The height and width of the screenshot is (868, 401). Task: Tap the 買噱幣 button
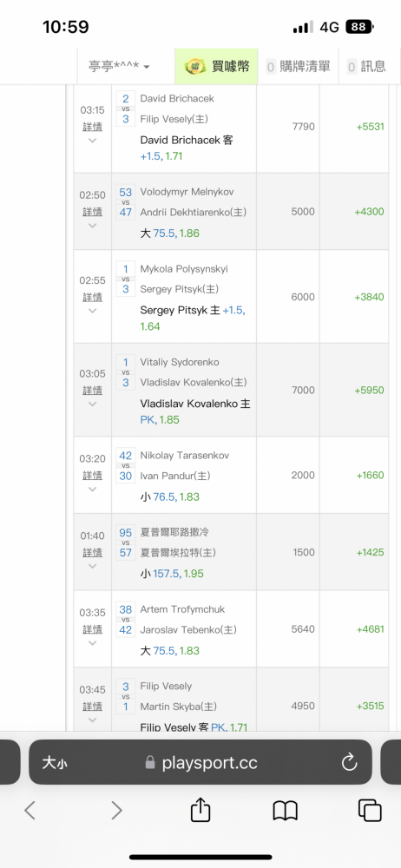216,67
